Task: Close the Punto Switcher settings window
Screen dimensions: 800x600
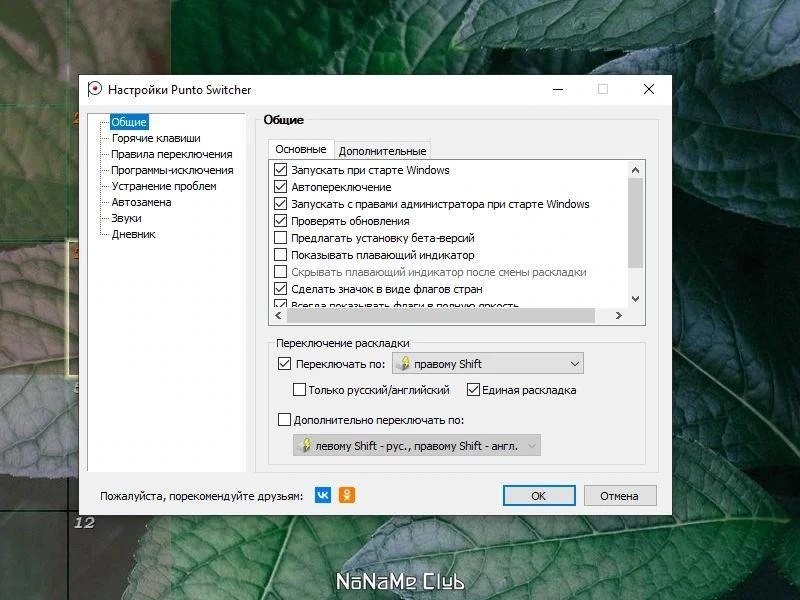Action: (x=649, y=89)
